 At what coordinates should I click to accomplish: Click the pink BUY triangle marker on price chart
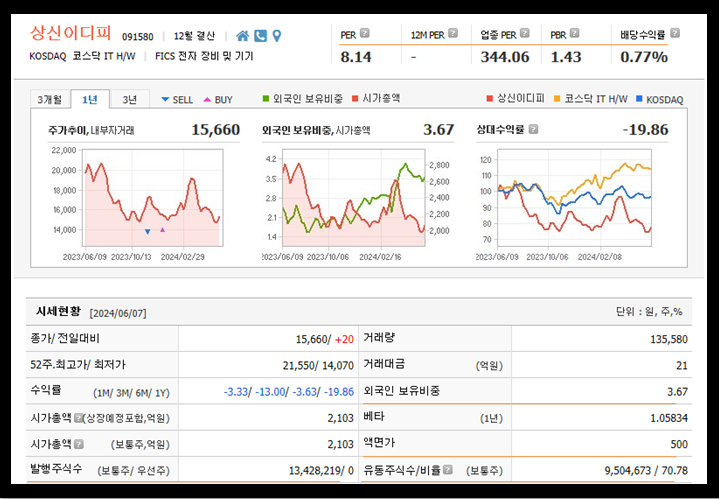[162, 230]
